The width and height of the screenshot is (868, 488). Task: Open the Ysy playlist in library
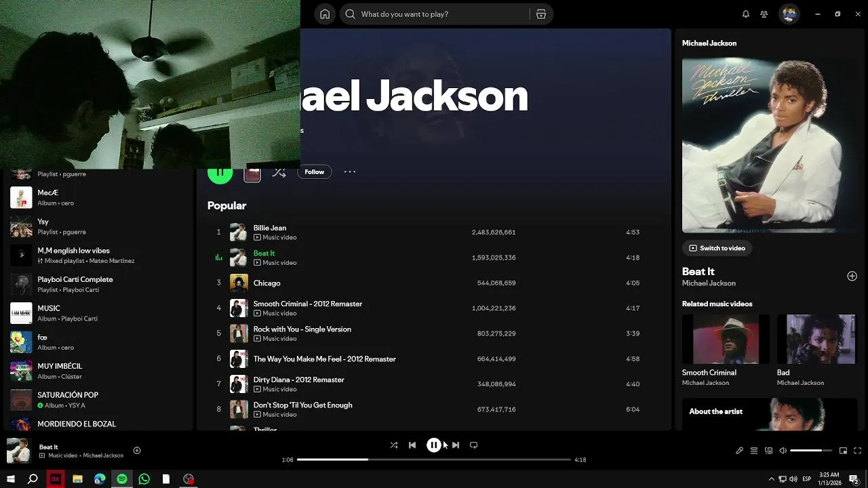pos(98,226)
